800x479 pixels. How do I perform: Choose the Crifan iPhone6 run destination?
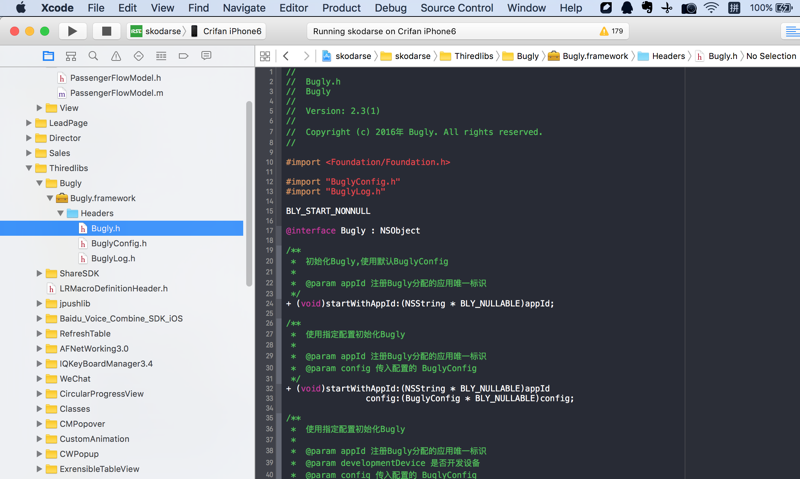coord(227,31)
